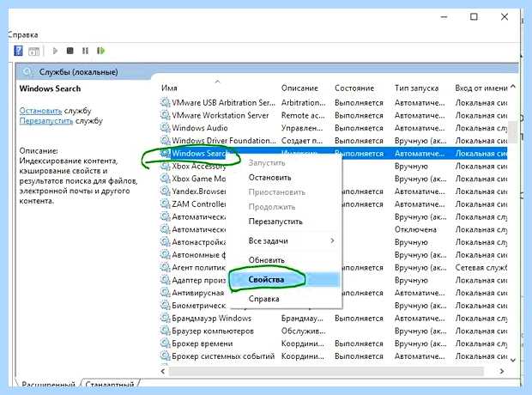Click gear icon beside Yandex.Browser service
The image size is (532, 395).
[x=165, y=191]
